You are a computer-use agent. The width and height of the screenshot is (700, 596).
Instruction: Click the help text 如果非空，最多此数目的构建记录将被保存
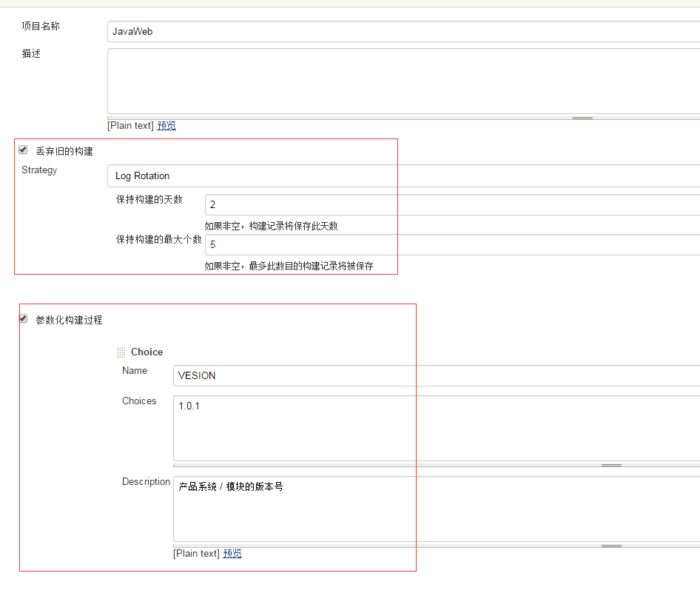click(289, 267)
